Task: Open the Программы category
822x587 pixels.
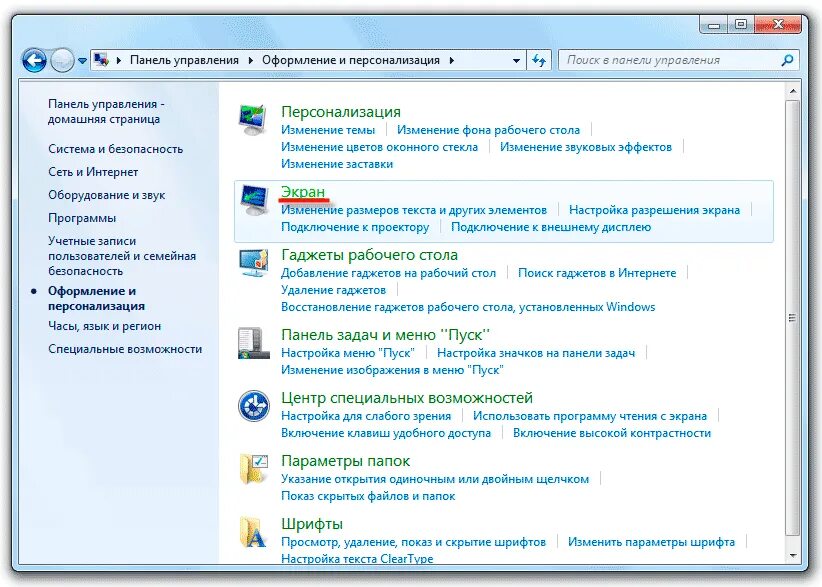Action: pyautogui.click(x=82, y=218)
